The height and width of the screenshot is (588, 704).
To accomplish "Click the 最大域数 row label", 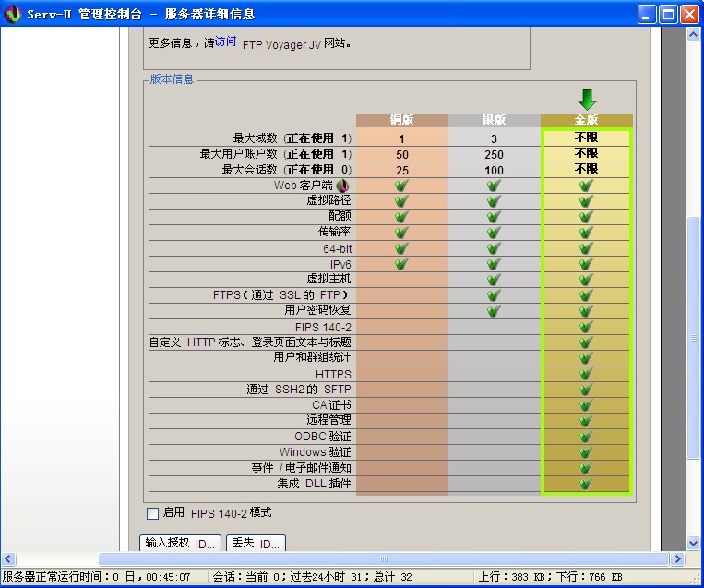I will coord(292,138).
